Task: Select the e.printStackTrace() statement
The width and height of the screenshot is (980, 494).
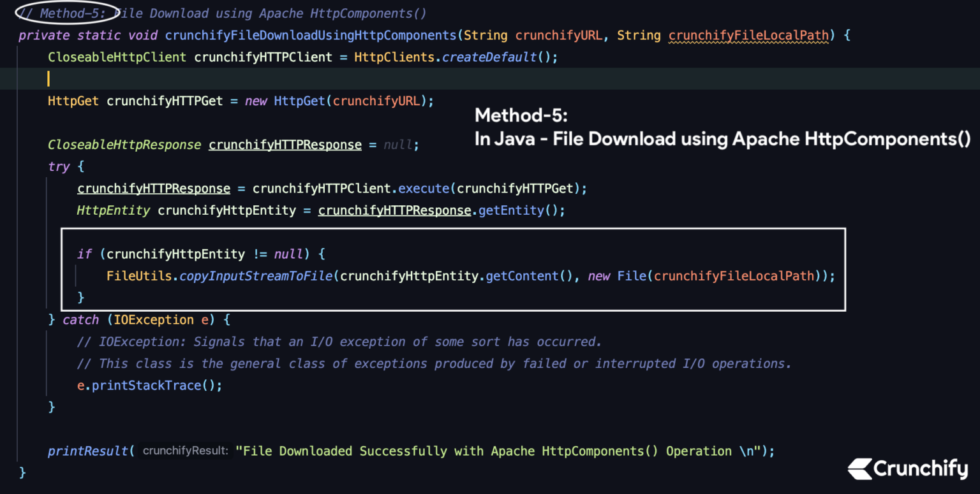Action: coord(148,385)
